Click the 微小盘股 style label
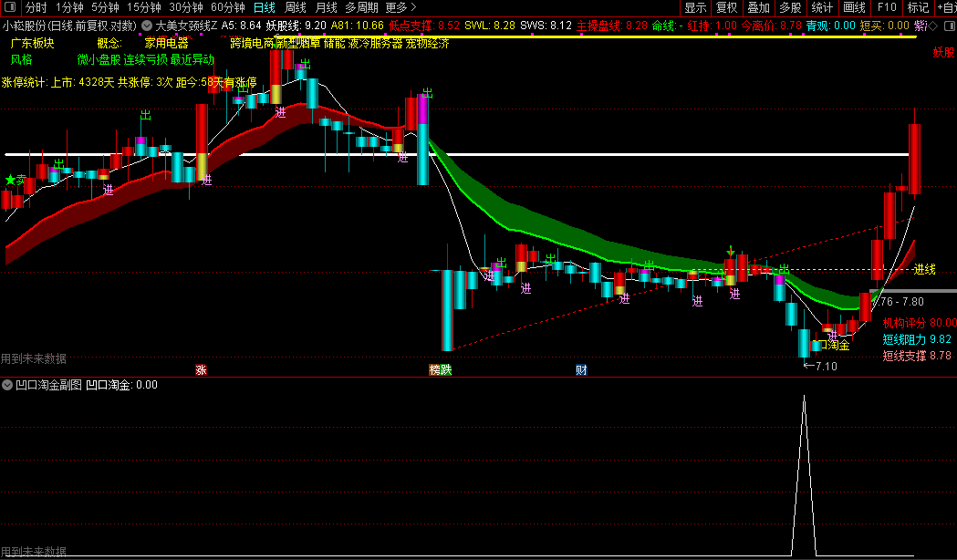The height and width of the screenshot is (560, 957). (99, 60)
